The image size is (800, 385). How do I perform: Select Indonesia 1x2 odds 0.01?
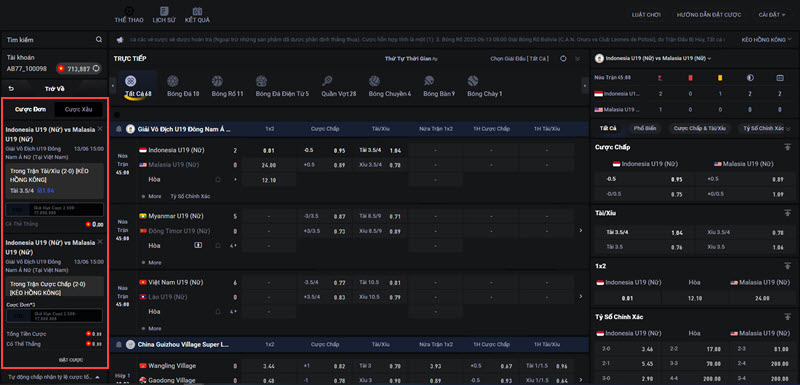(269, 150)
